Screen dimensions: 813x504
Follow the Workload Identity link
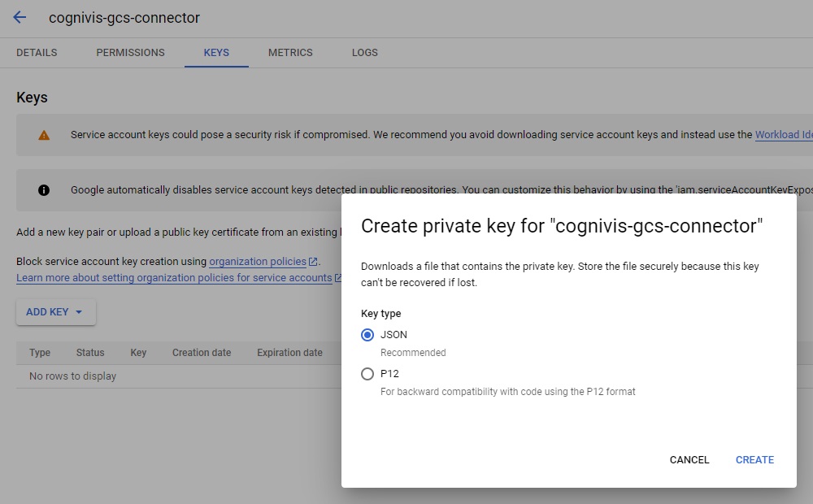(x=783, y=135)
